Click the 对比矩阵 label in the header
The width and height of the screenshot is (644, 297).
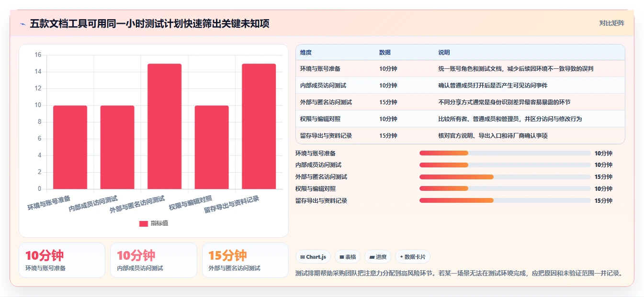click(612, 23)
